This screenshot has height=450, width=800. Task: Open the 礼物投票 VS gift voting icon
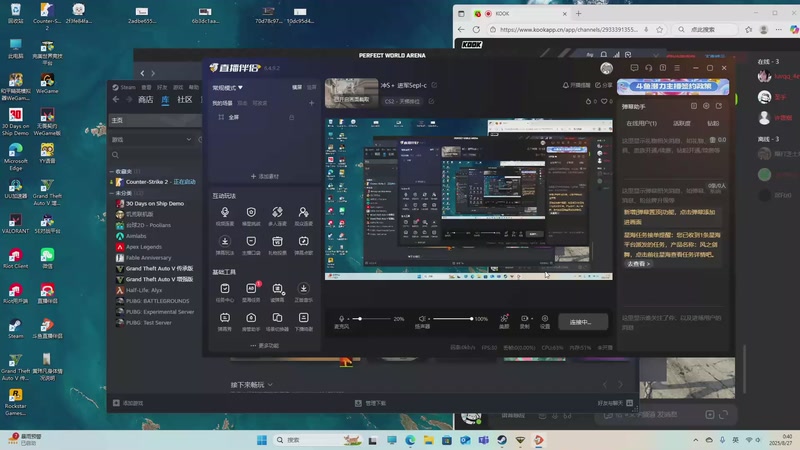277,241
